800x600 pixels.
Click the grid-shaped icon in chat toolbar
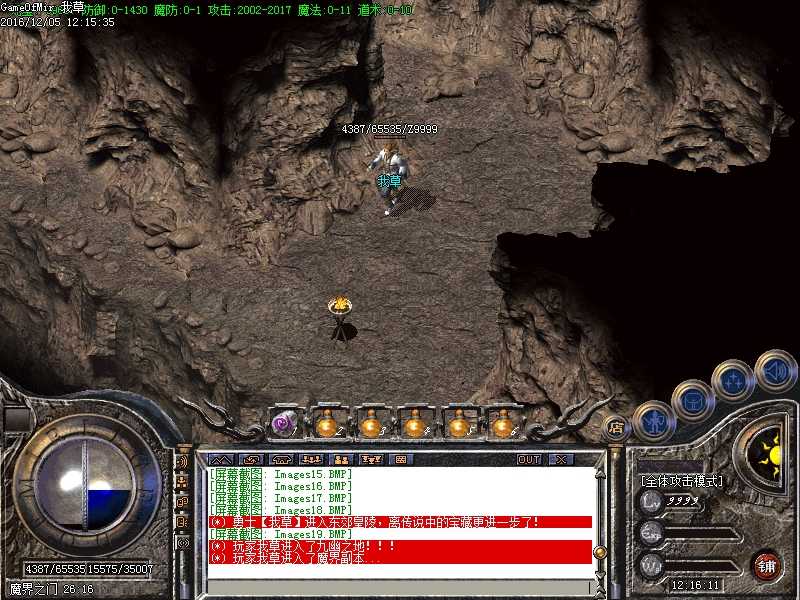[x=401, y=459]
